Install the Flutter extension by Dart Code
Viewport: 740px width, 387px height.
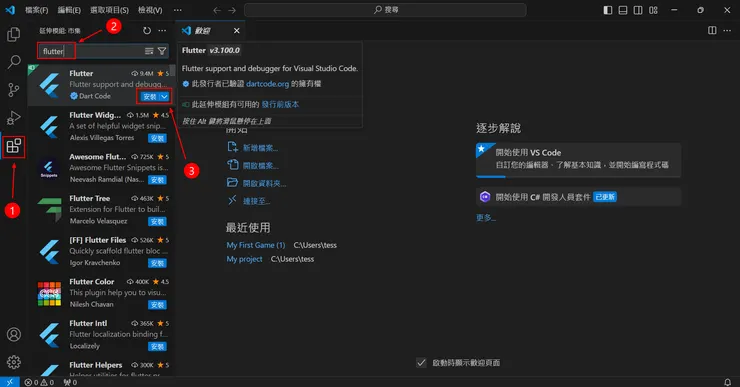coord(150,96)
